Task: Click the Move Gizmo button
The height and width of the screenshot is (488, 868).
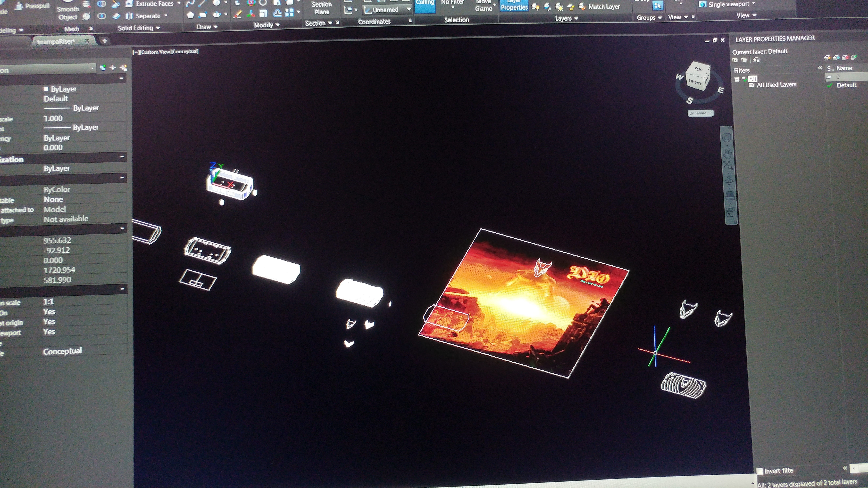Action: click(484, 6)
